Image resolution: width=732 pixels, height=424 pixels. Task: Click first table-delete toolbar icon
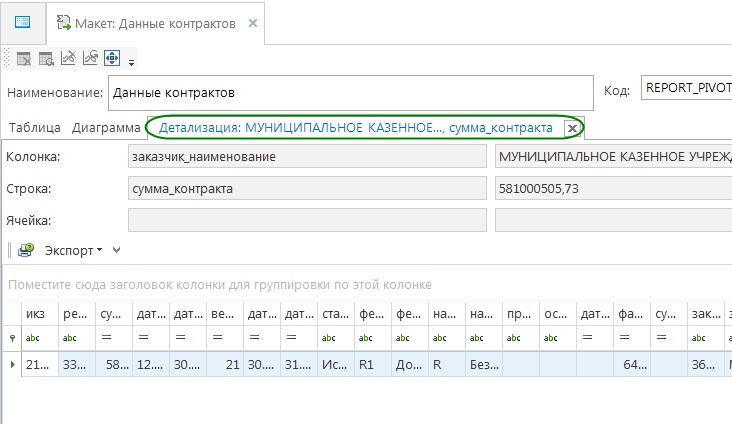pos(23,58)
